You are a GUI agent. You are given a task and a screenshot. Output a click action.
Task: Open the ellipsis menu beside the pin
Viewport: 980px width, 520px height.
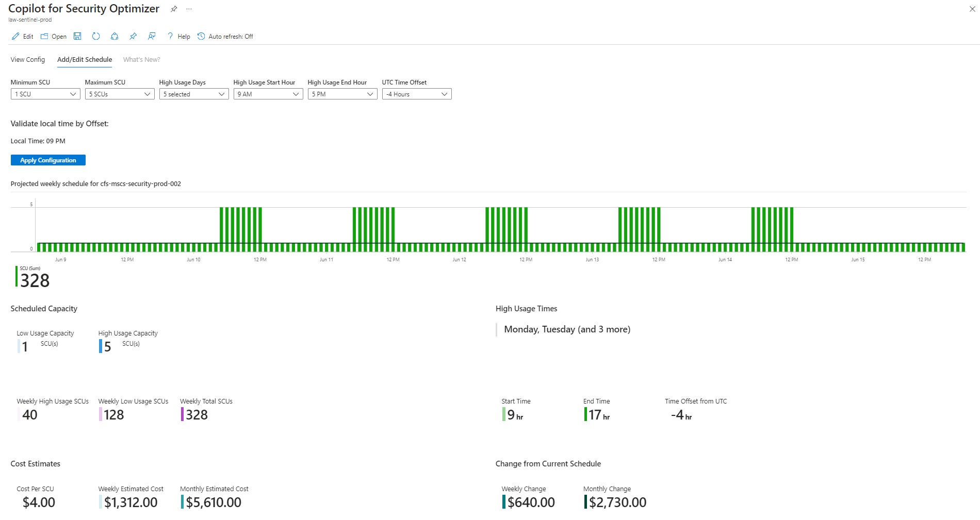(x=189, y=9)
